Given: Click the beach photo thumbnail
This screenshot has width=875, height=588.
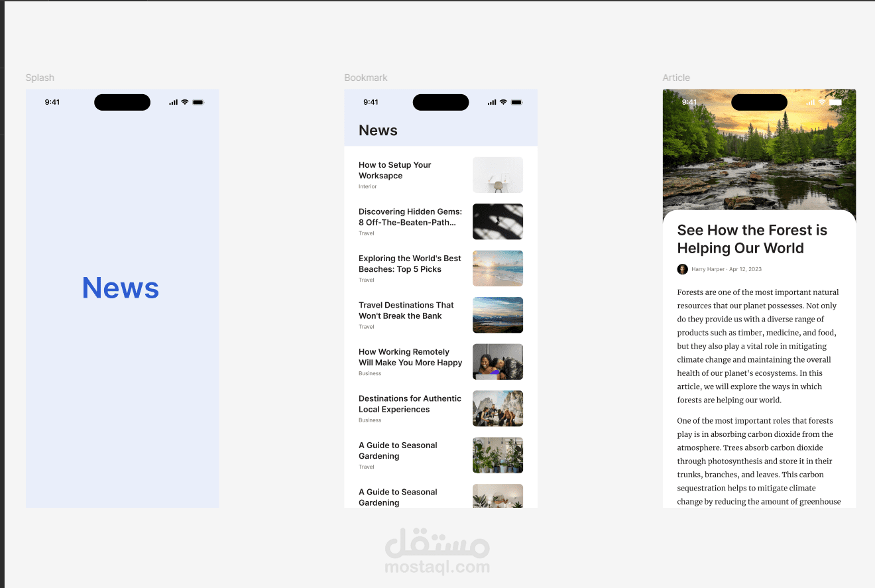Looking at the screenshot, I should [x=498, y=268].
